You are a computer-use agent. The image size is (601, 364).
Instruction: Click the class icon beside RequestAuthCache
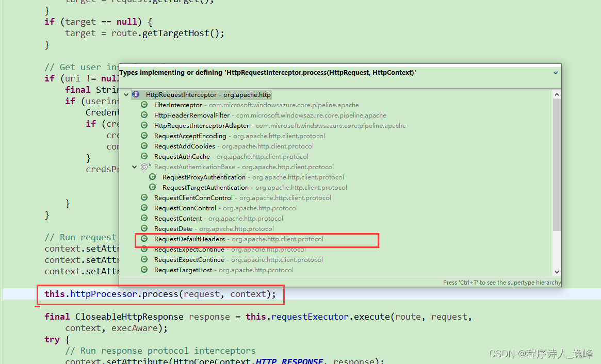(144, 156)
